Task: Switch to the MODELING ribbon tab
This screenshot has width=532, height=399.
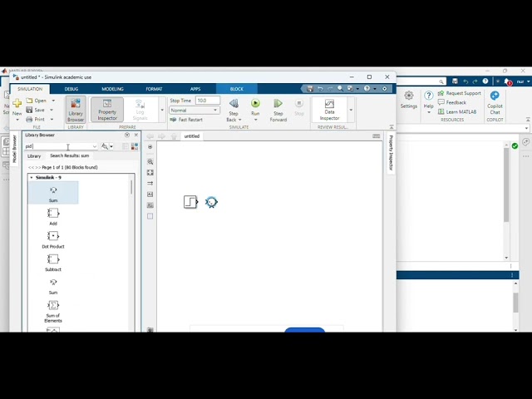Action: pyautogui.click(x=113, y=89)
